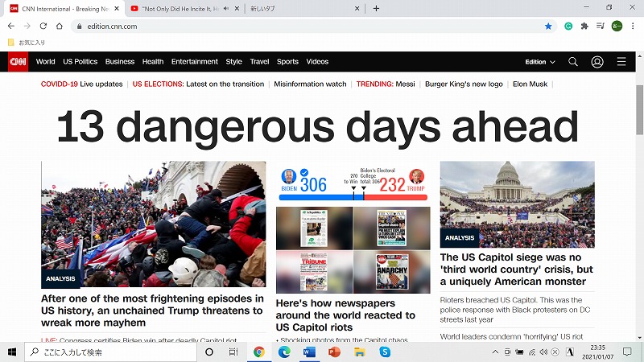Open Misinformation watch link
Image resolution: width=644 pixels, height=362 pixels.
[x=310, y=84]
